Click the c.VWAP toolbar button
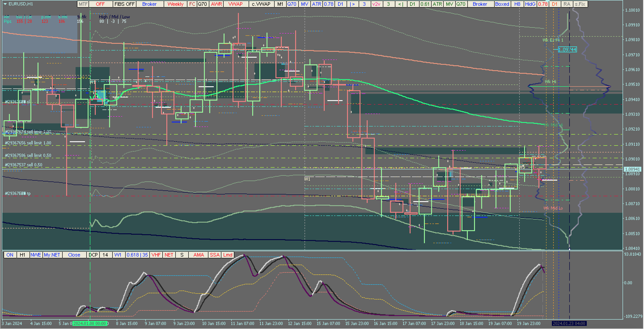 tap(261, 4)
